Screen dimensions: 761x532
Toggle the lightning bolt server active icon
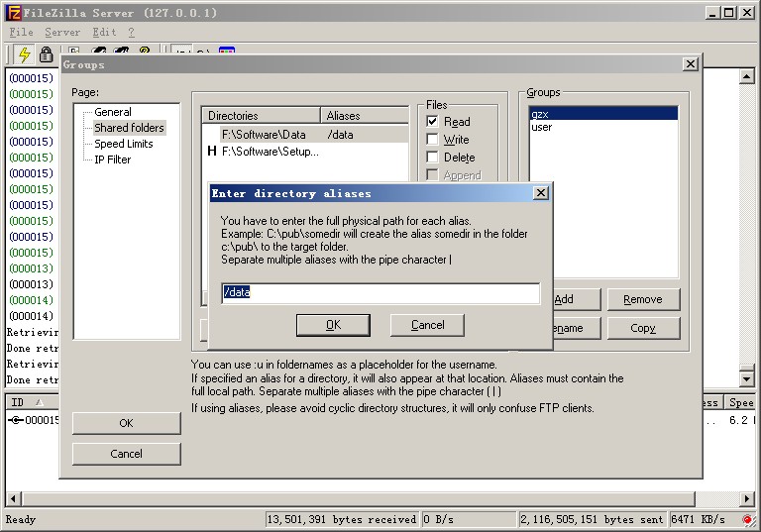point(24,53)
